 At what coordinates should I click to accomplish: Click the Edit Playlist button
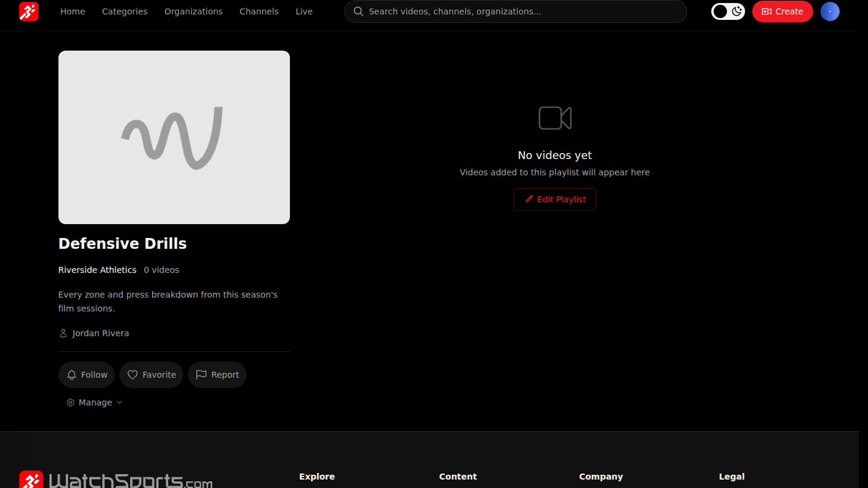pyautogui.click(x=555, y=199)
